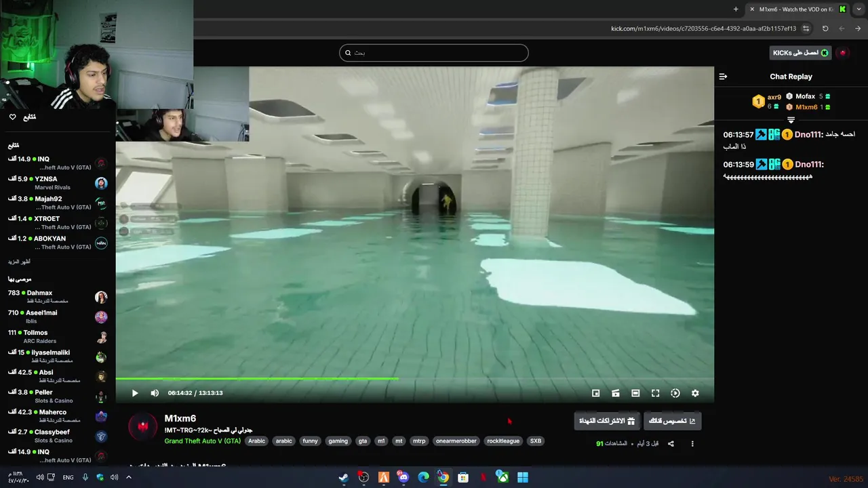Screen dimensions: 868x488
Task: Collapse the Chat Replay panel
Action: click(723, 77)
